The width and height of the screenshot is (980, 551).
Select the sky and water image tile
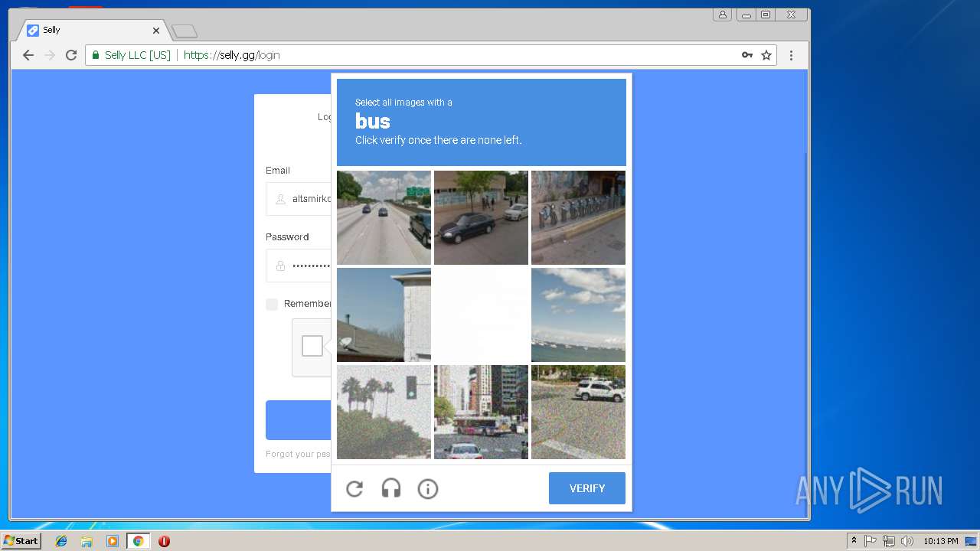coord(578,315)
